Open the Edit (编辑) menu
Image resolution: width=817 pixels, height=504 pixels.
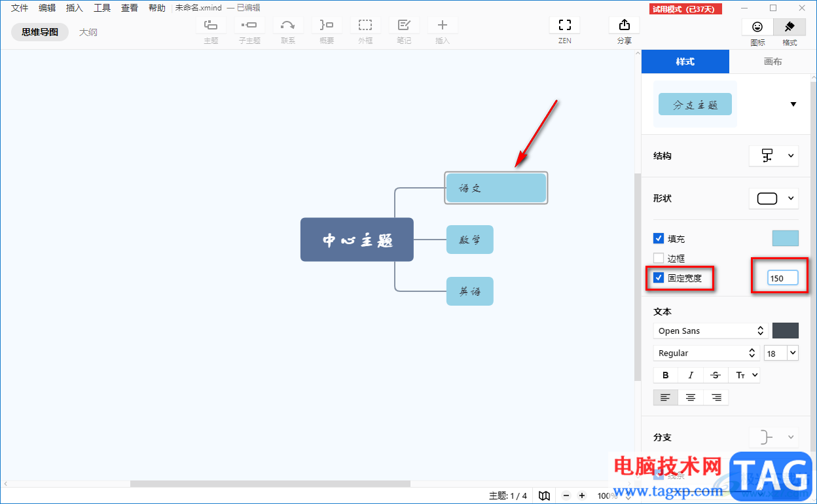tap(47, 8)
